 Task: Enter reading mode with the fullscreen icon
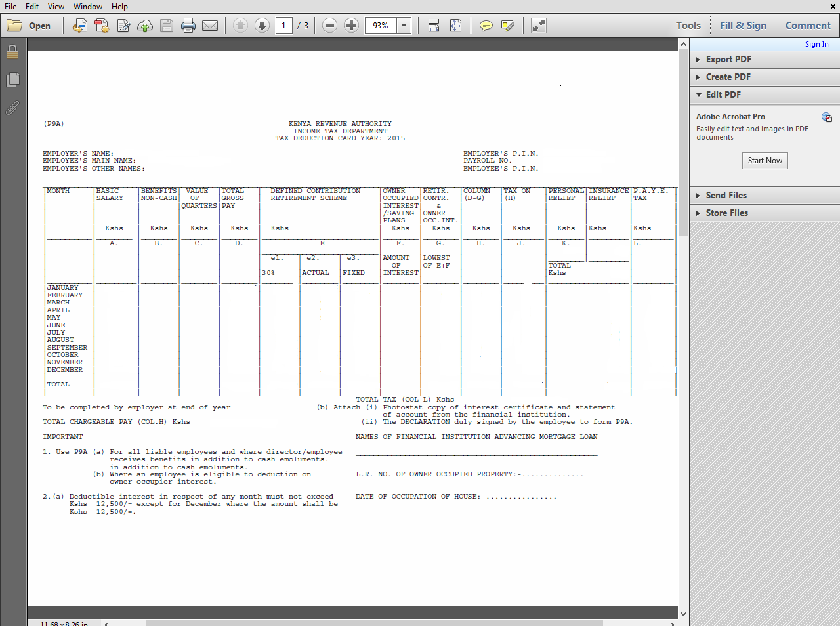(538, 26)
